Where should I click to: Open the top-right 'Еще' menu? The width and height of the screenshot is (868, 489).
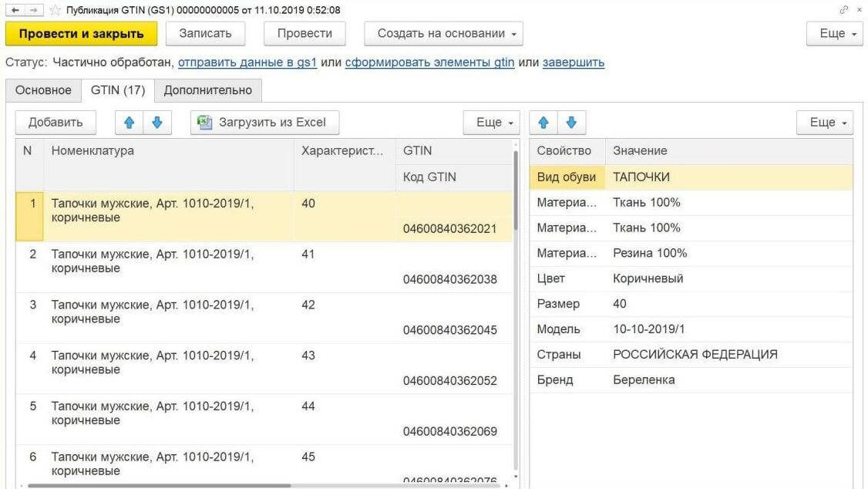833,34
